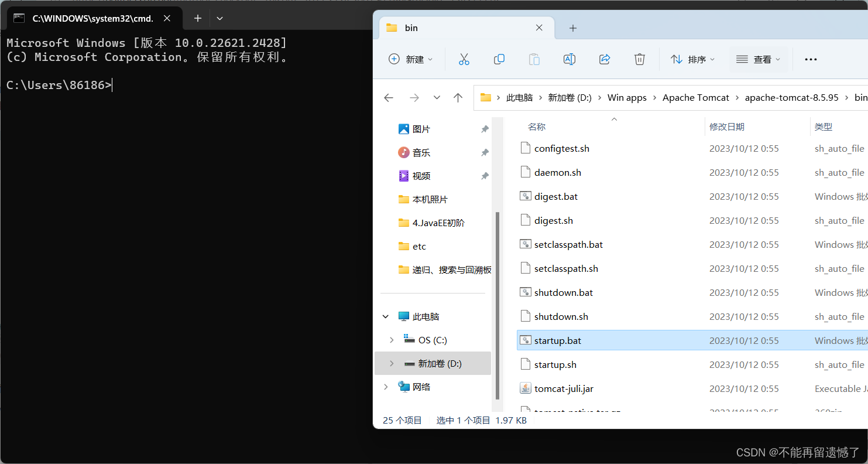
Task: Click the folder icon on bin tab
Action: 392,28
